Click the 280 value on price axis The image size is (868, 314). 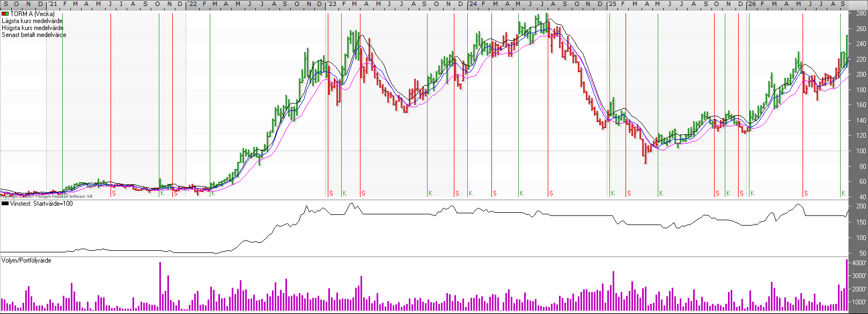[861, 13]
